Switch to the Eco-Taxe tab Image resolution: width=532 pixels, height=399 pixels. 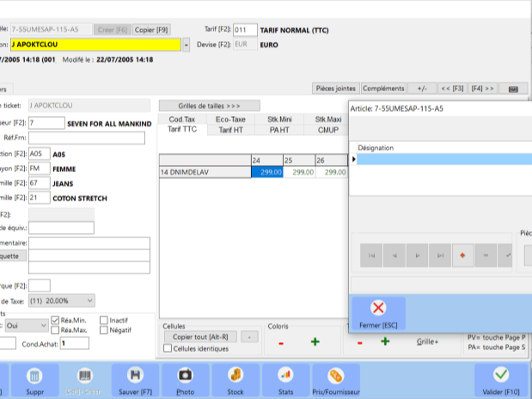pyautogui.click(x=230, y=120)
